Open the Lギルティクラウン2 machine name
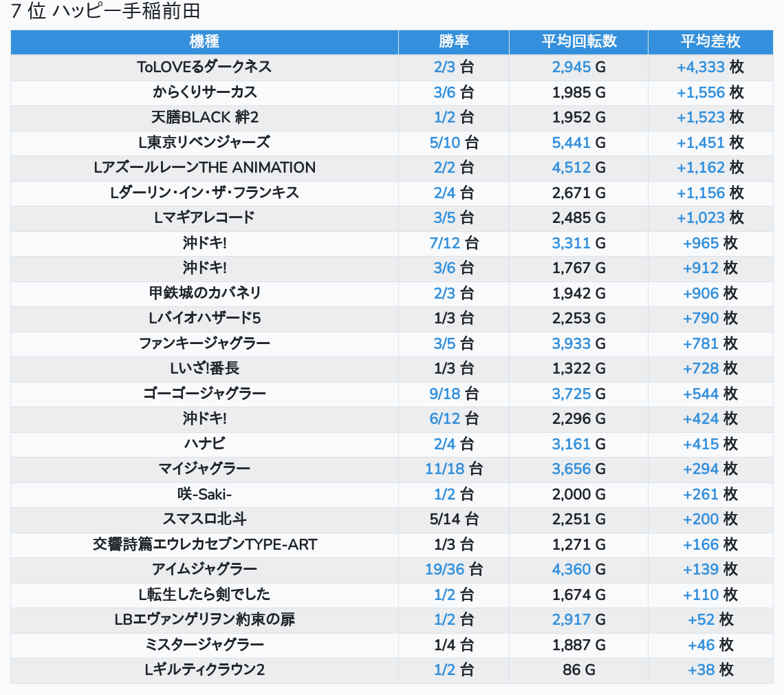784x695 pixels. [204, 670]
